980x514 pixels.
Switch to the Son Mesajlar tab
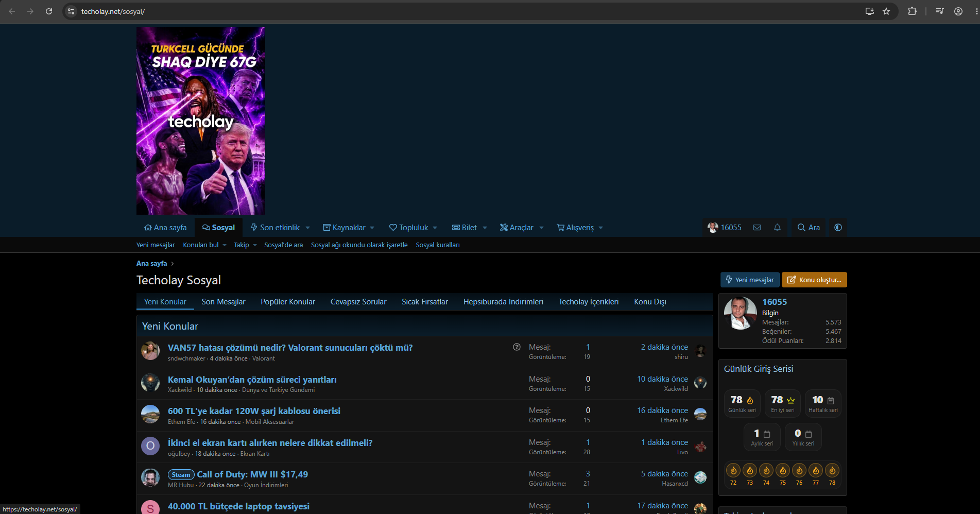click(223, 302)
